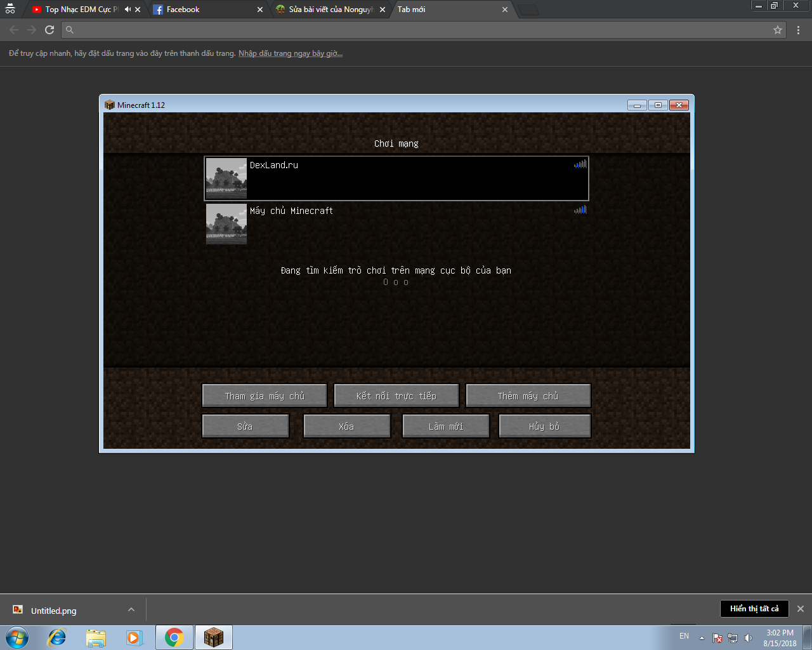Cancel with the Hủy bỏ button
The width and height of the screenshot is (812, 650).
pyautogui.click(x=545, y=426)
